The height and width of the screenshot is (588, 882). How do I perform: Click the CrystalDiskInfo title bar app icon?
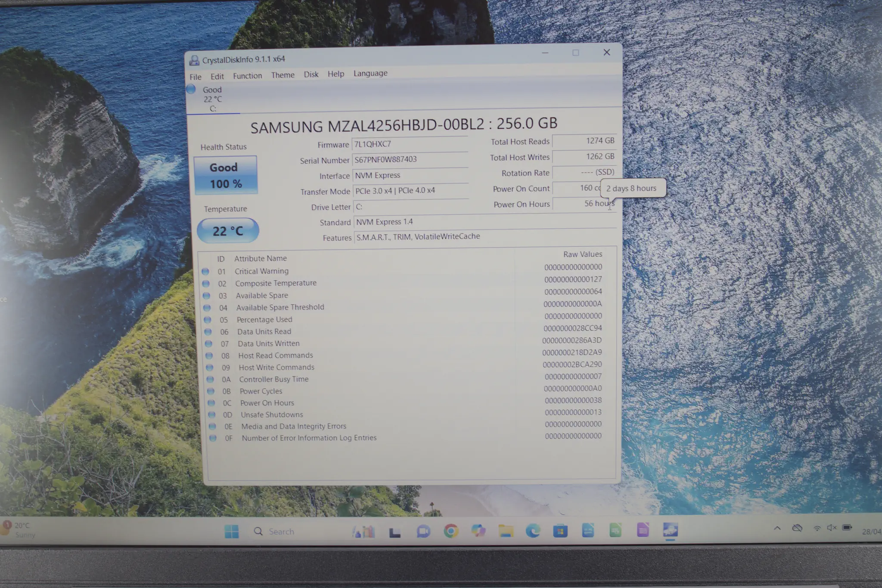point(195,60)
